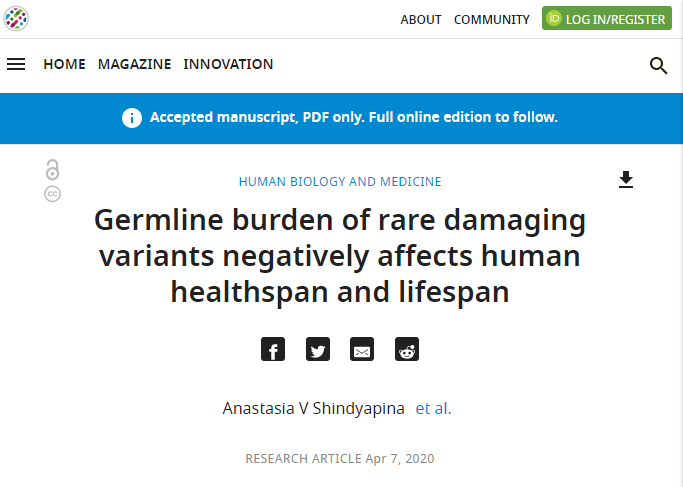Open the INNOVATION section
This screenshot has height=487, width=683.
228,64
